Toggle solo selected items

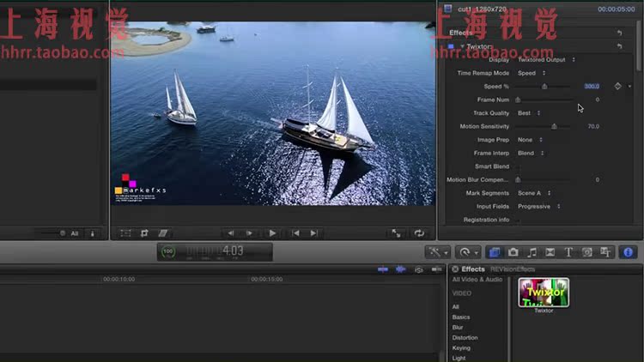coord(419,269)
